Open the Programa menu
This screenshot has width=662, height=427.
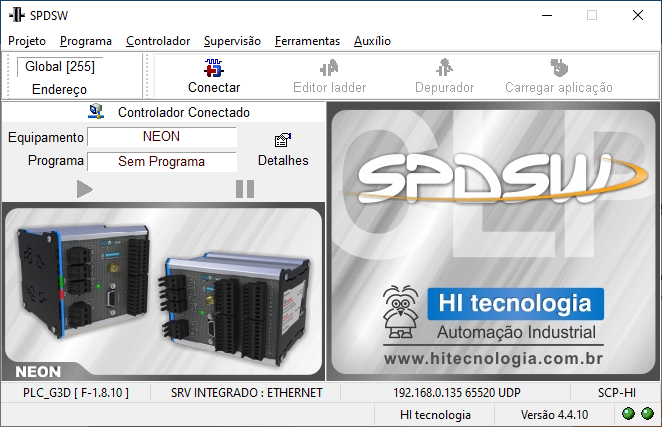coord(86,41)
